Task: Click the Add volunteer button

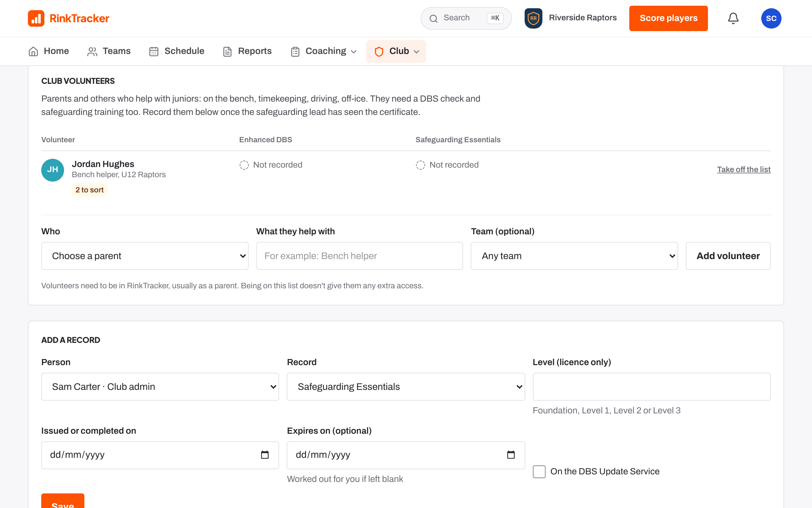Action: coord(728,256)
